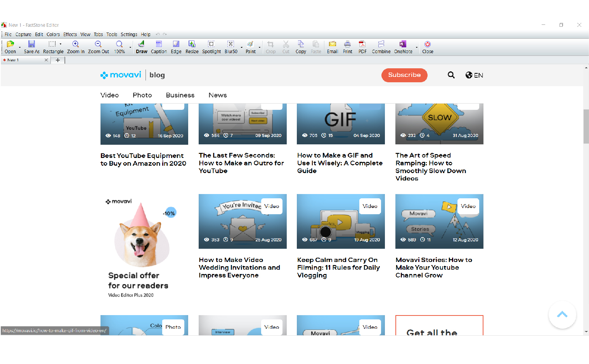Select the Rectangle selection tool
589x364 pixels.
(53, 47)
